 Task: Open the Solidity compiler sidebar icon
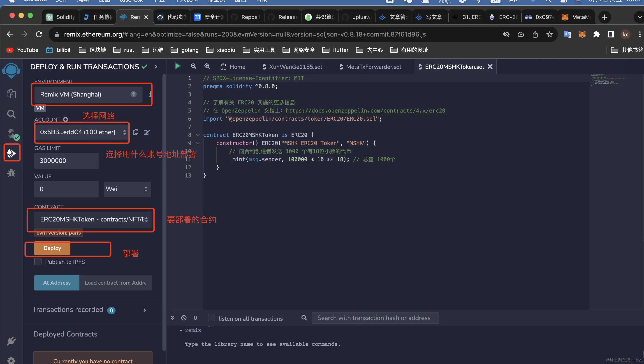pos(12,134)
